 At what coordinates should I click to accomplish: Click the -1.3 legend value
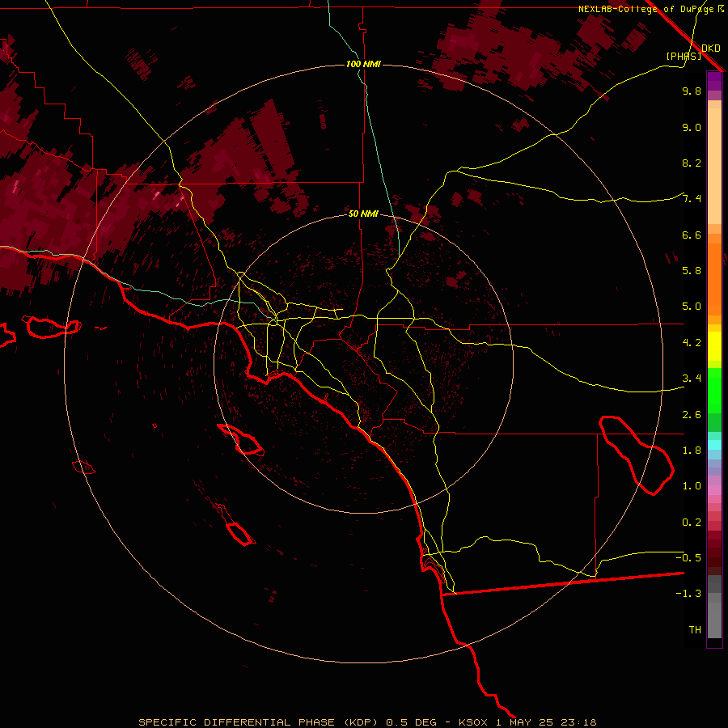point(688,594)
